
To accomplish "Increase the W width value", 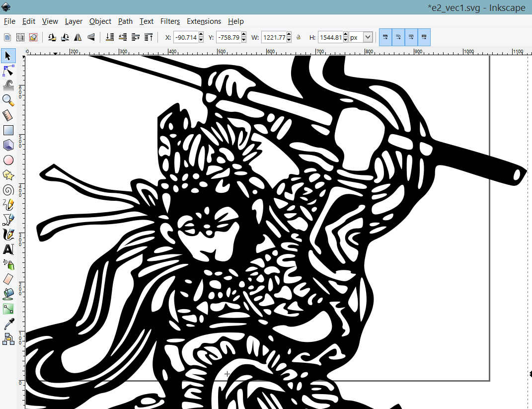I will (x=289, y=35).
